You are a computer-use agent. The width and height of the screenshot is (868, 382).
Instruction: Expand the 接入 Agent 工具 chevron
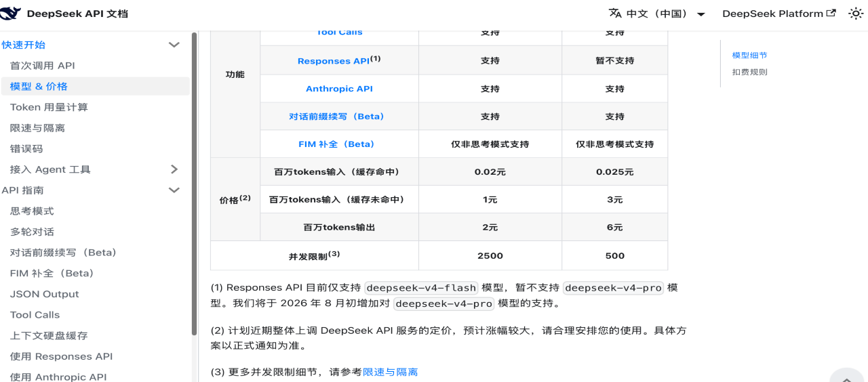click(x=174, y=169)
